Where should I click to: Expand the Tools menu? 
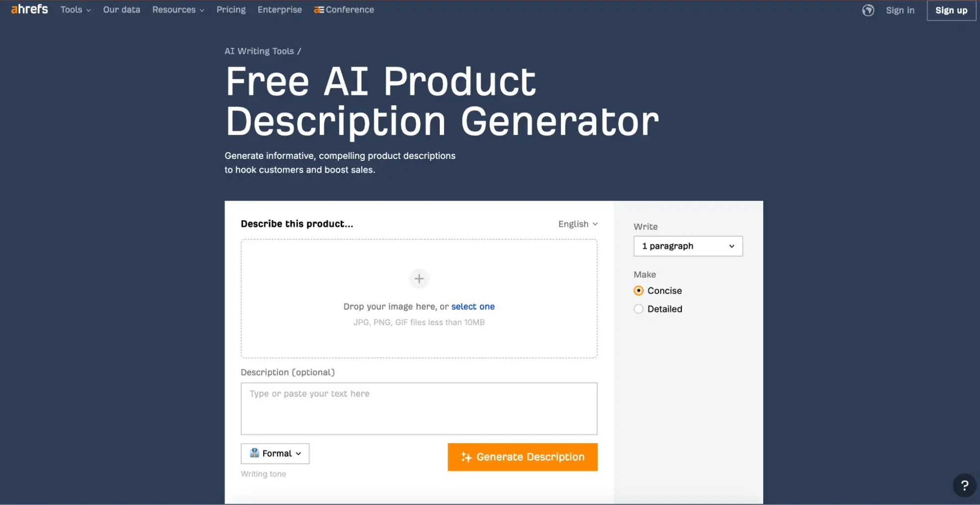click(75, 10)
